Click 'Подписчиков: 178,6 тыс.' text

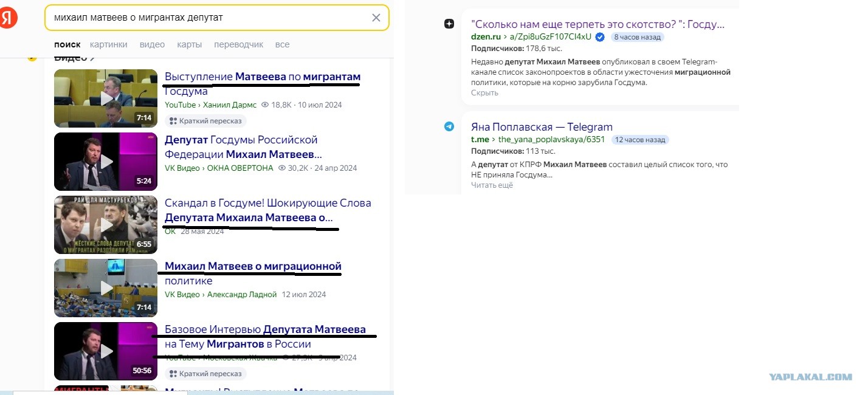pos(517,48)
